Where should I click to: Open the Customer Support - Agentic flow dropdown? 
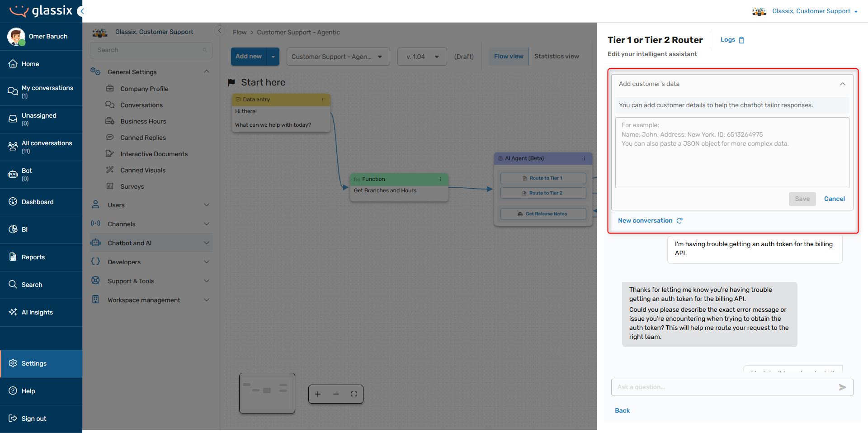338,57
